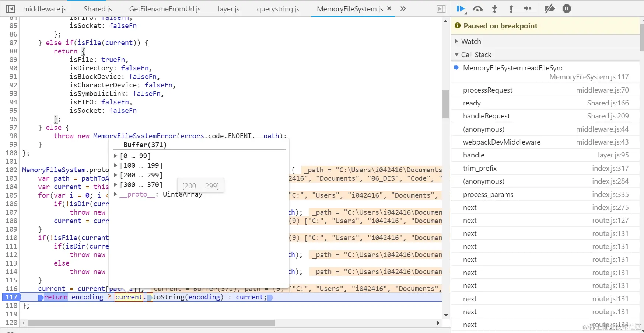
Task: Click the Step debugger icon
Action: click(x=528, y=8)
